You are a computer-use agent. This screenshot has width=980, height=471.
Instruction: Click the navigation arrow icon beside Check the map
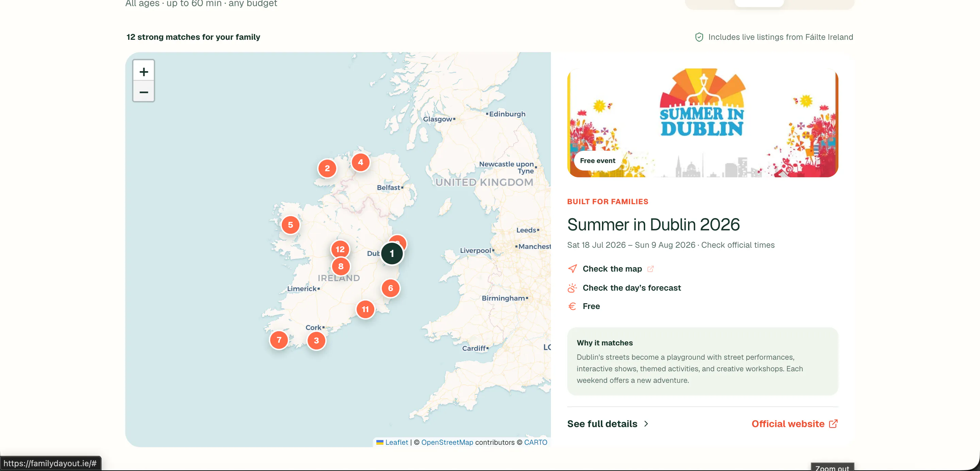pos(572,269)
